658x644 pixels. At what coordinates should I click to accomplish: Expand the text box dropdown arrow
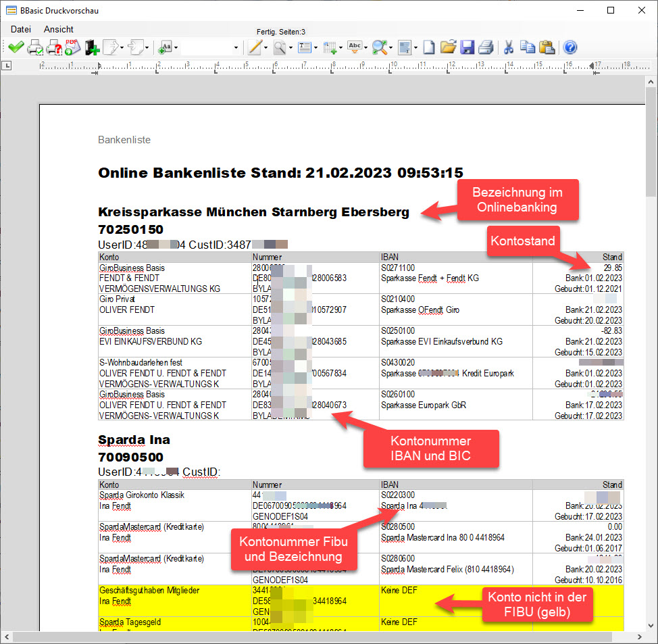pyautogui.click(x=315, y=48)
